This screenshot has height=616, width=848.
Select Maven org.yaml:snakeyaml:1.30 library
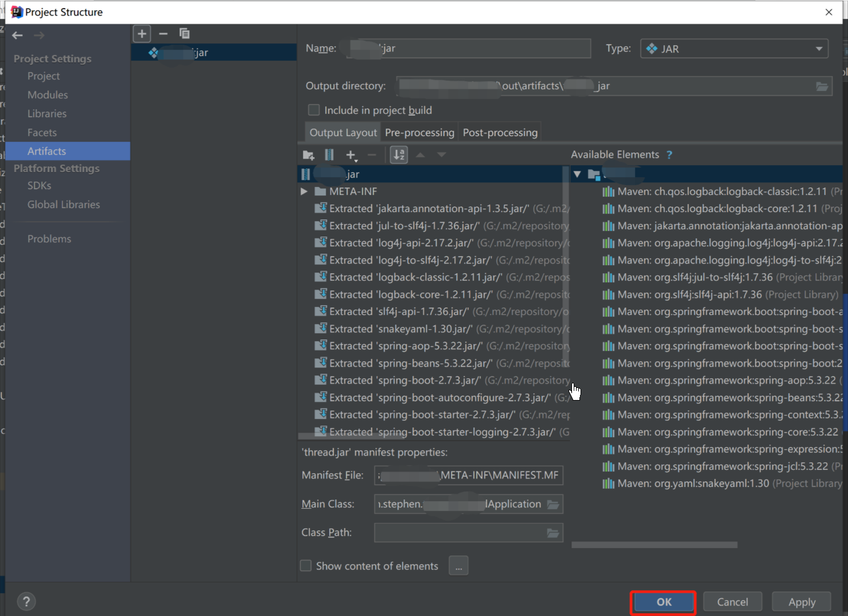pyautogui.click(x=722, y=483)
